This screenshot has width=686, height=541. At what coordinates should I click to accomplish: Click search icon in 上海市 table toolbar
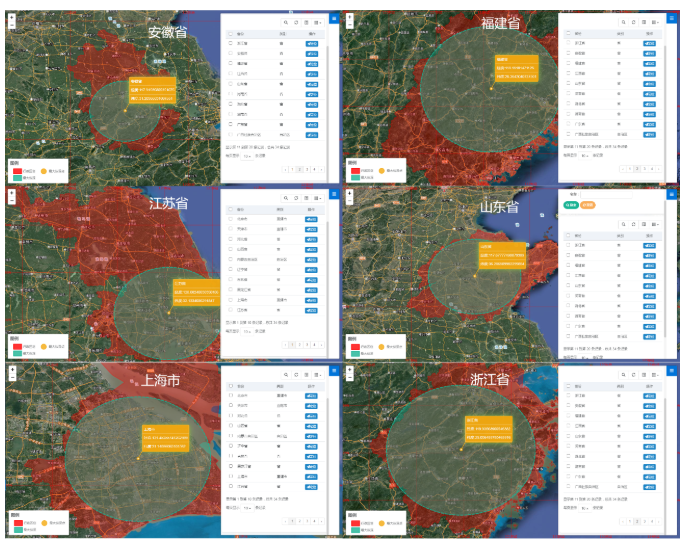click(x=286, y=375)
